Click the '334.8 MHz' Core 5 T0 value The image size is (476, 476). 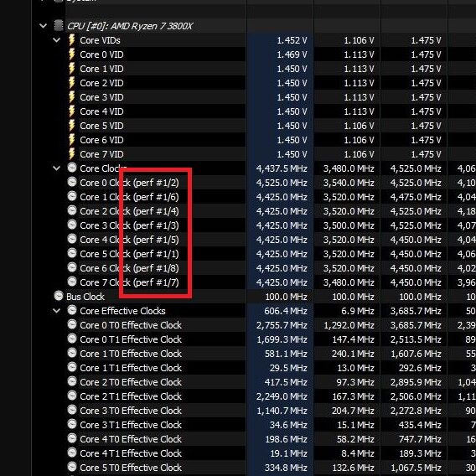pos(286,468)
